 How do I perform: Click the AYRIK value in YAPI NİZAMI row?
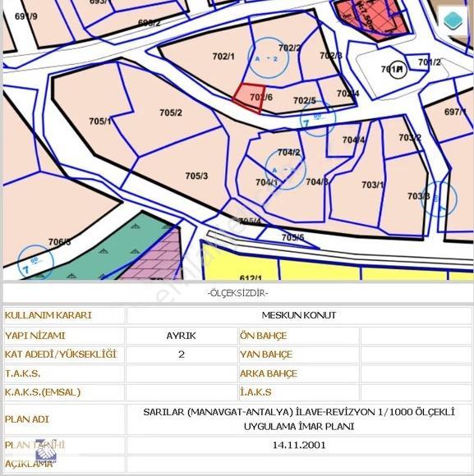point(181,336)
